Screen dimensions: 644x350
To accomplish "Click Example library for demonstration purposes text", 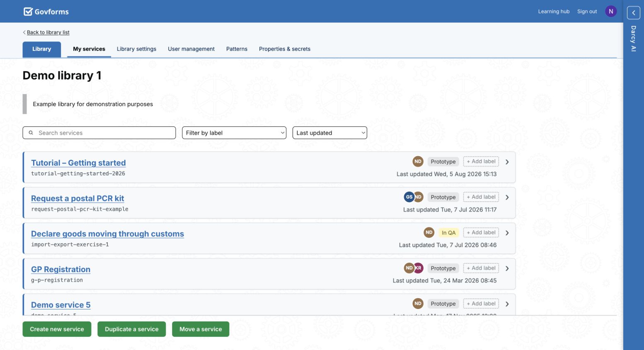I will [93, 104].
